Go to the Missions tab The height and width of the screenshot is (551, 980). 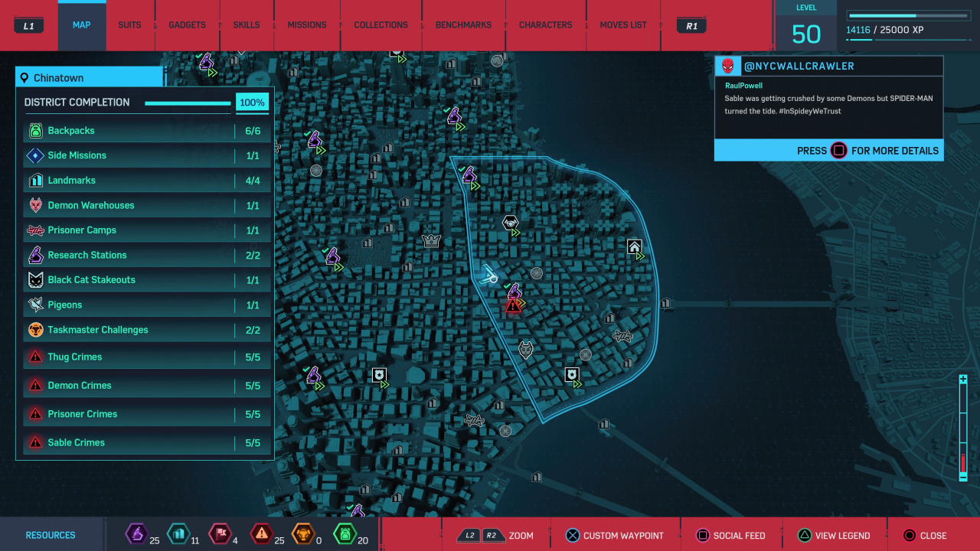point(307,25)
